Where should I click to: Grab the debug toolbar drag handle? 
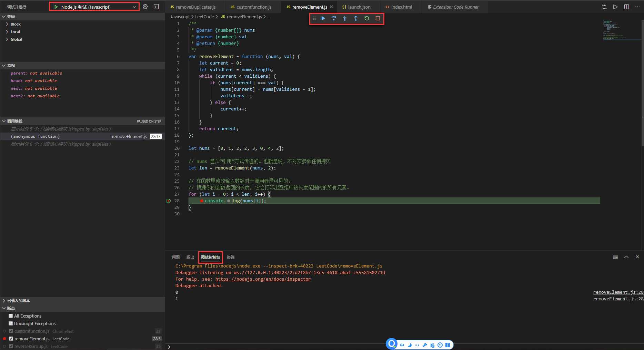pyautogui.click(x=314, y=18)
